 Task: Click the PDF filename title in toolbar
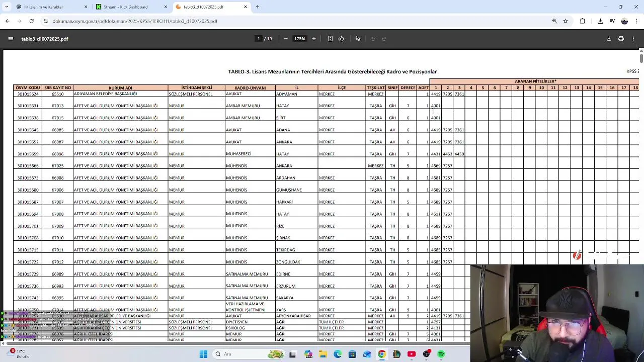tap(45, 39)
